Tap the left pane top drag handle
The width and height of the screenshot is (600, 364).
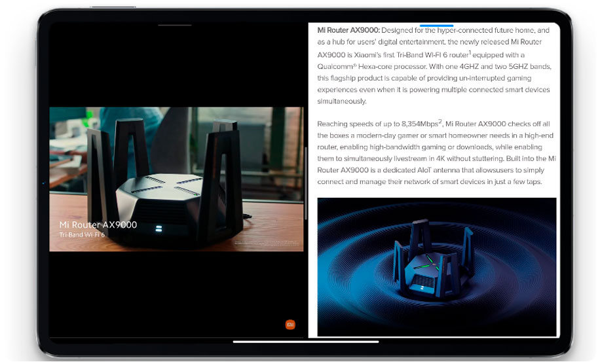coord(174,26)
